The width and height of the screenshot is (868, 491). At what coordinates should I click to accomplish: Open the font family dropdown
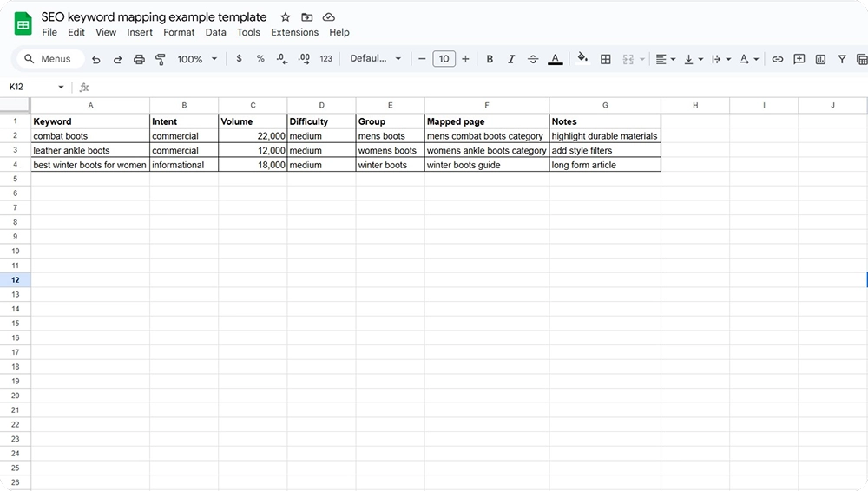[375, 59]
